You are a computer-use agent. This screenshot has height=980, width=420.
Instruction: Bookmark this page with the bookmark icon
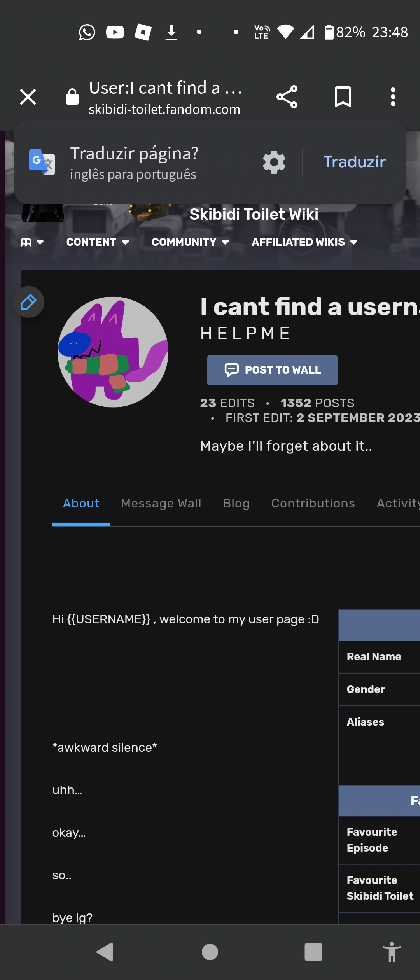[343, 97]
